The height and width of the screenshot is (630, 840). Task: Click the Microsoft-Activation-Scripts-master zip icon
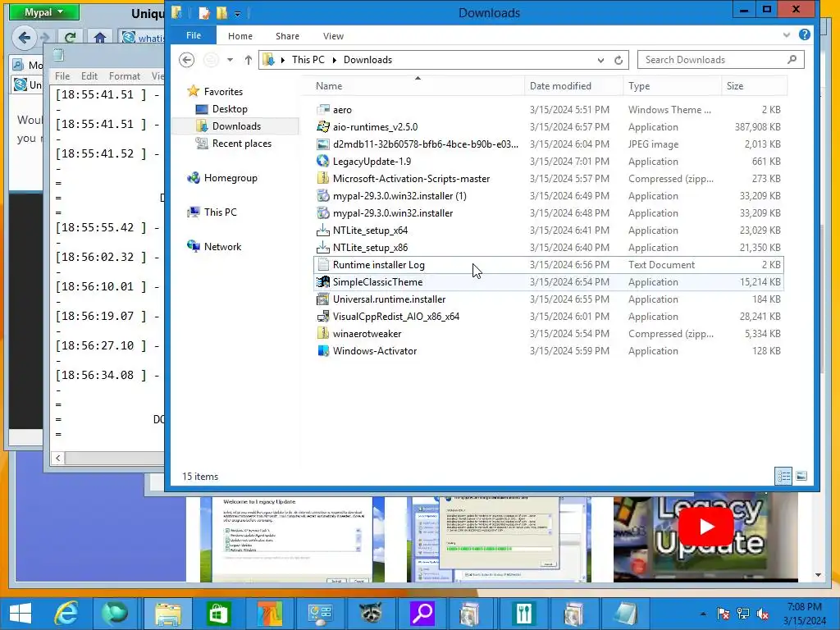(323, 178)
